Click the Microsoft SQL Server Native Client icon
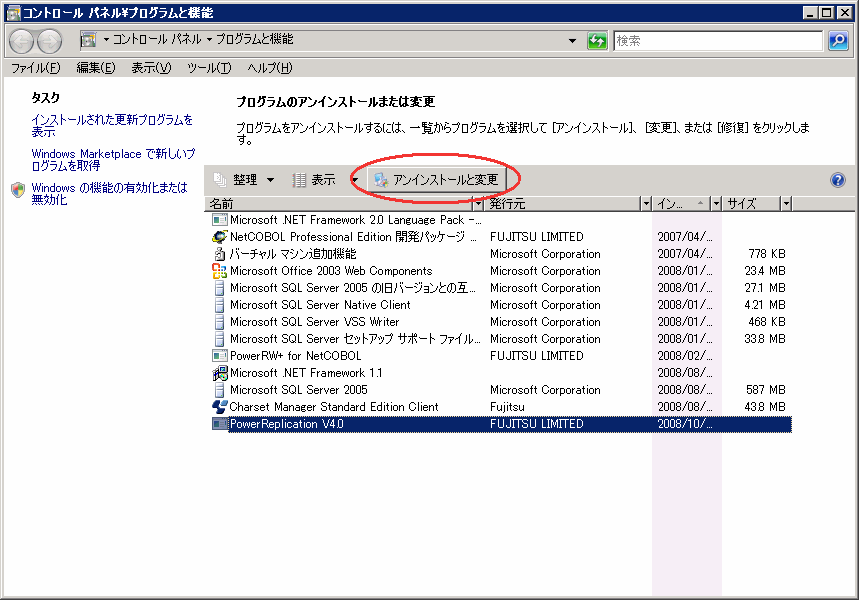The image size is (859, 600). (x=219, y=305)
